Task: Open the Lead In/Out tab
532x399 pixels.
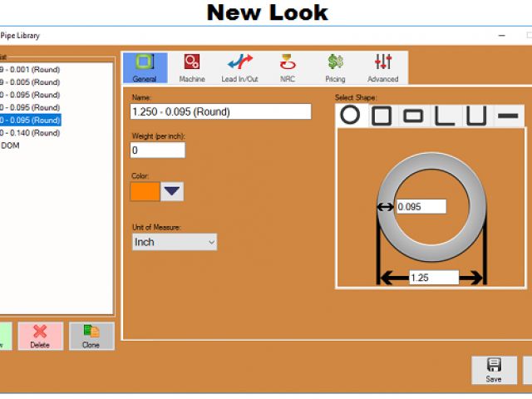Action: (x=239, y=68)
